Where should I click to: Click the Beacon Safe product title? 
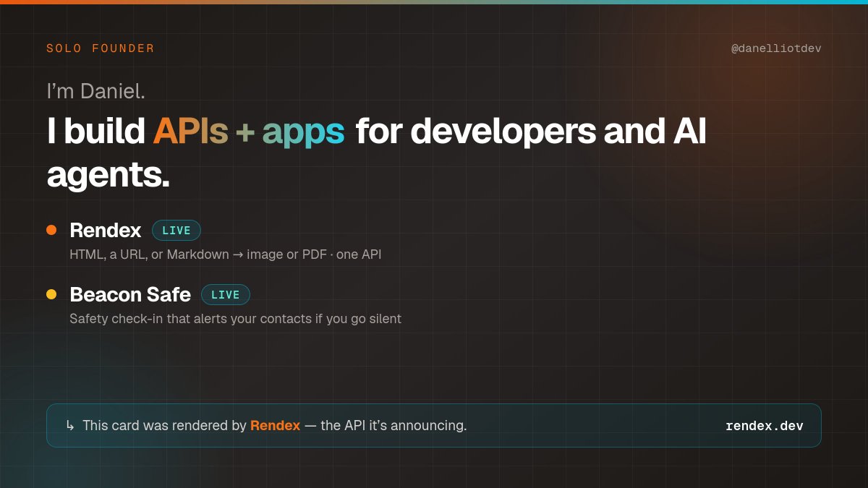tap(130, 294)
